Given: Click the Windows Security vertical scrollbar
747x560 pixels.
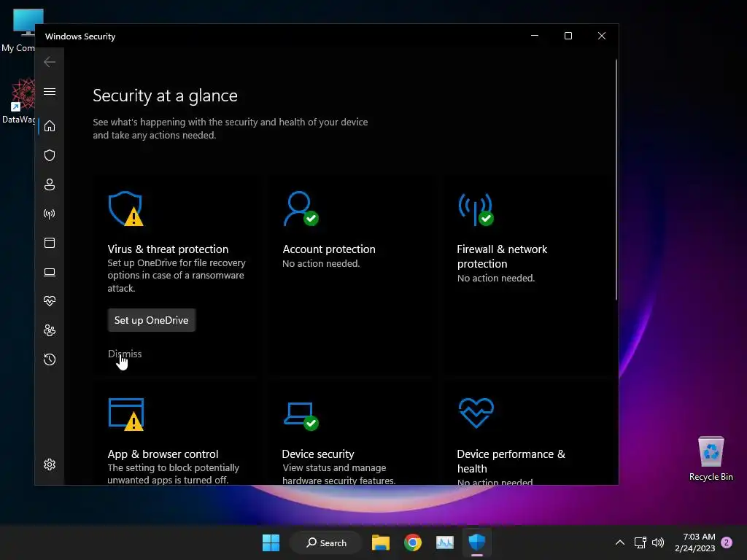Looking at the screenshot, I should click(616, 179).
